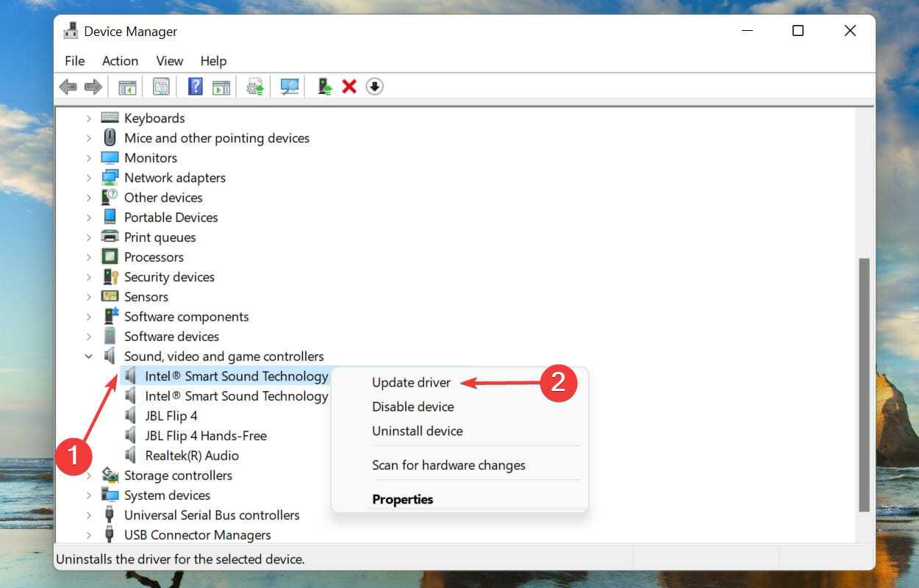919x588 pixels.
Task: Click the green-arrow update driver toolbar icon
Action: point(324,87)
